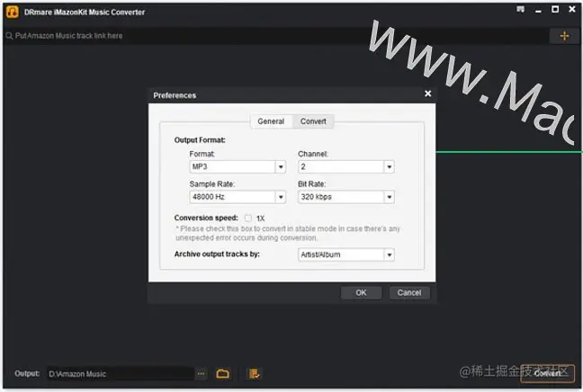Close the Preferences dialog with its X
This screenshot has width=583, height=392.
[428, 94]
